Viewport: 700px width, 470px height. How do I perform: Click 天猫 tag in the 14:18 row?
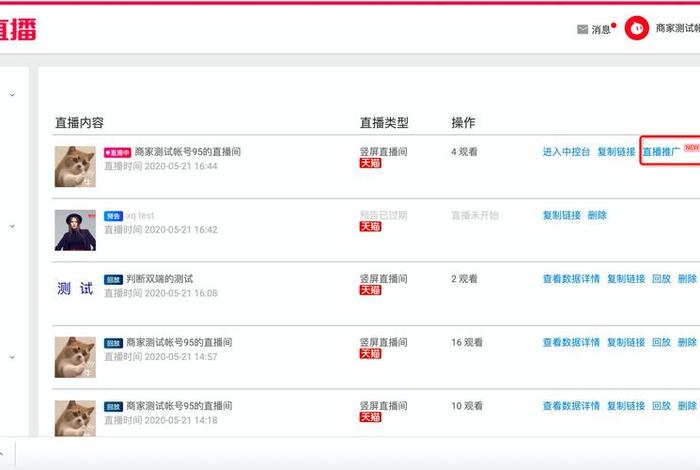[x=371, y=417]
